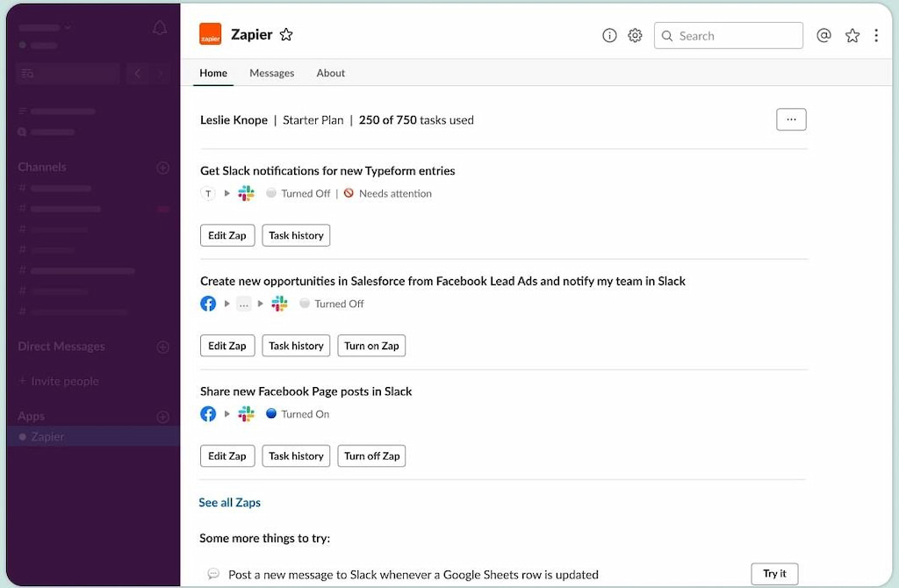Open app preferences with the gear icon

tap(636, 35)
